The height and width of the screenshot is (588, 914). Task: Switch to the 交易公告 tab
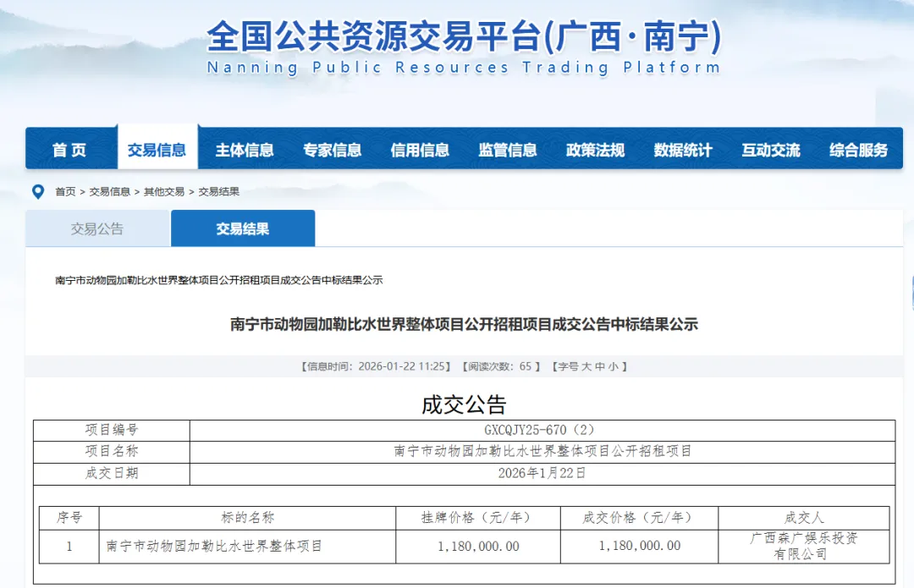pyautogui.click(x=97, y=228)
